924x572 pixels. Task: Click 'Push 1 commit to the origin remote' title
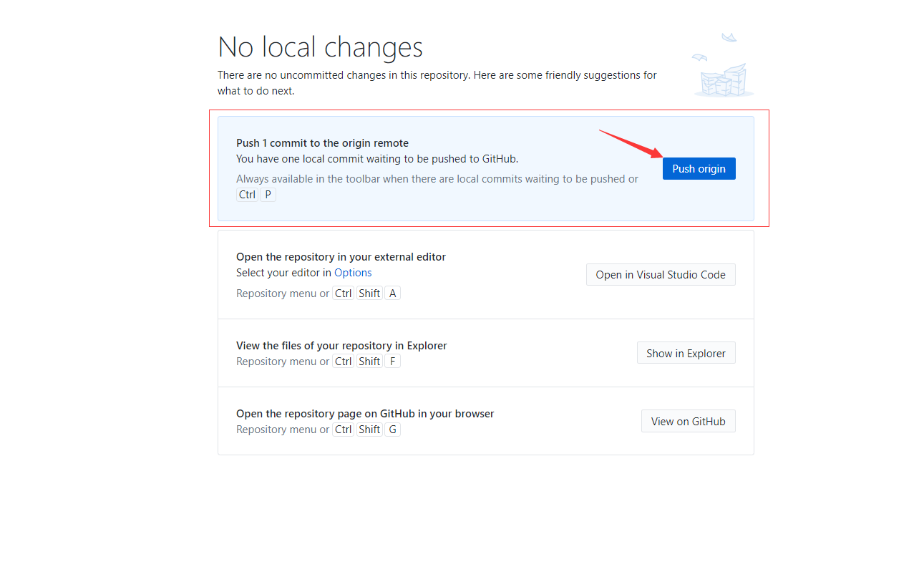322,143
